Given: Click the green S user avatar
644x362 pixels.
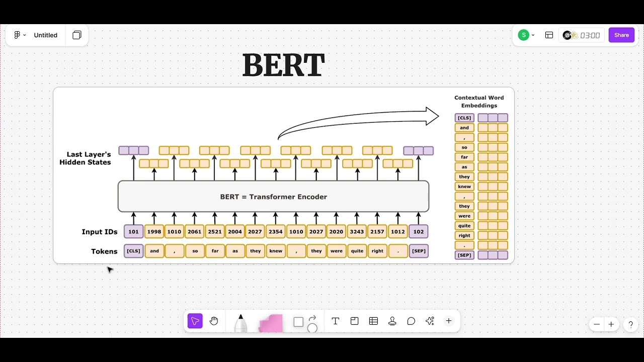Looking at the screenshot, I should (524, 35).
